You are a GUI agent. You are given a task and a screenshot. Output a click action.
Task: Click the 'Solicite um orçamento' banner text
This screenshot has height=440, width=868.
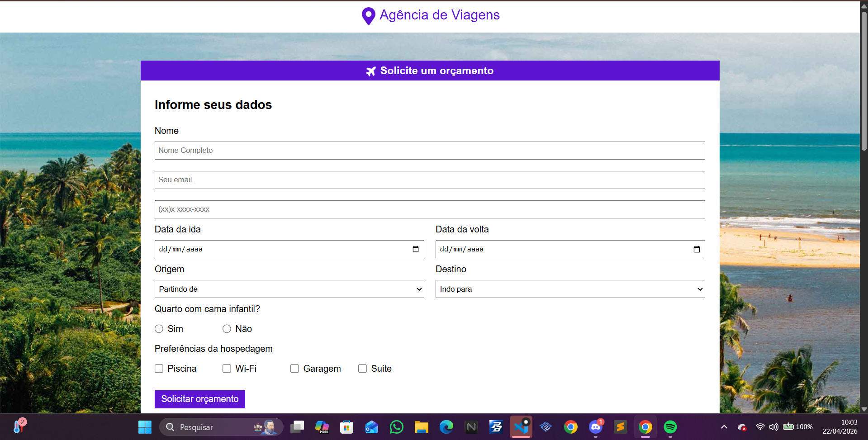pos(437,71)
